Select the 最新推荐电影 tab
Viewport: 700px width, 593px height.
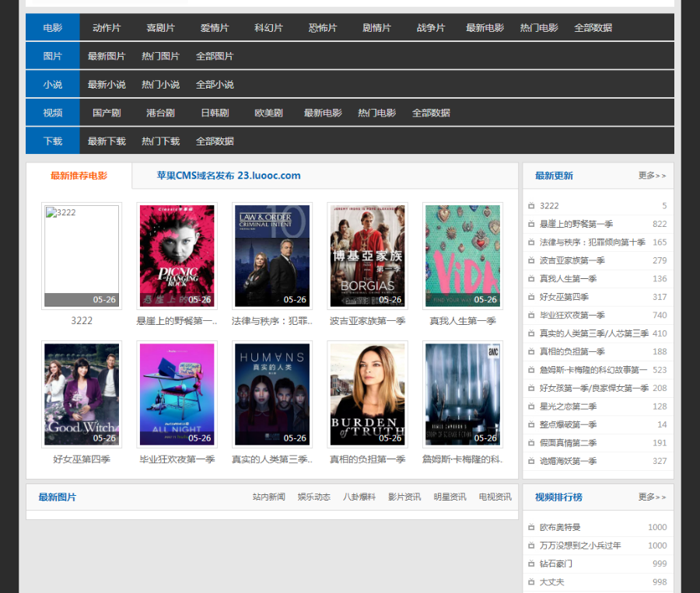(x=79, y=176)
